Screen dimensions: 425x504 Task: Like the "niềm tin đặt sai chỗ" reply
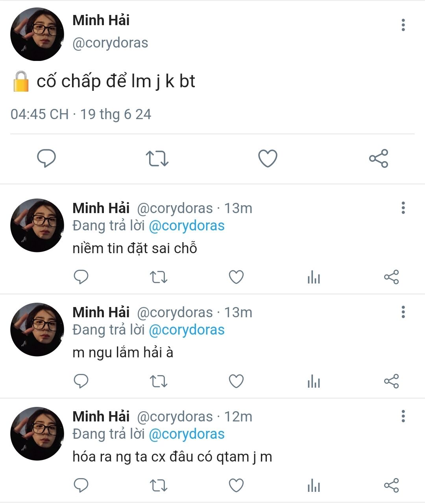click(x=236, y=277)
